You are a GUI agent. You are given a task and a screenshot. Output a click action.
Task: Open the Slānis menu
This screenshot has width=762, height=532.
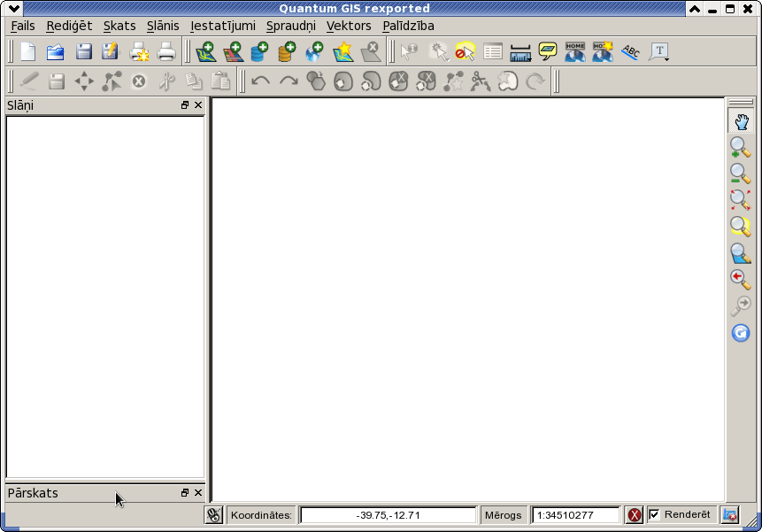(x=163, y=26)
